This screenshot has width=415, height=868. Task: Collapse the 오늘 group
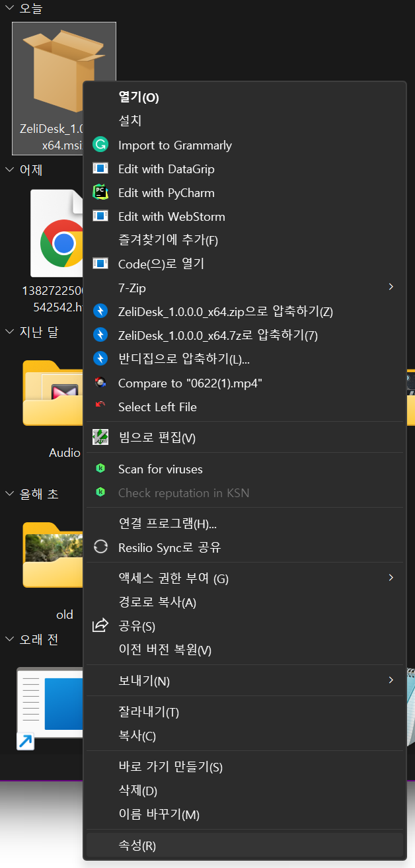9,8
